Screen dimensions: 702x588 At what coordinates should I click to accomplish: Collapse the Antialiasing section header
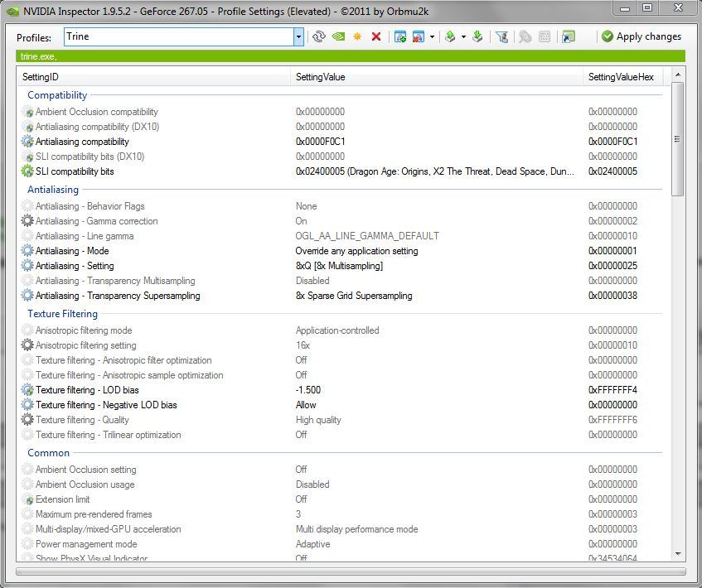53,190
